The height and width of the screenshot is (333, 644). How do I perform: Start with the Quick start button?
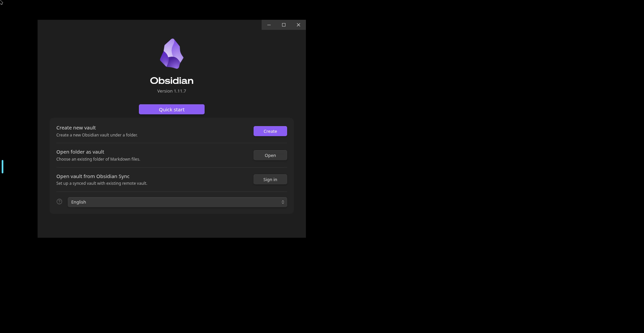(x=172, y=109)
